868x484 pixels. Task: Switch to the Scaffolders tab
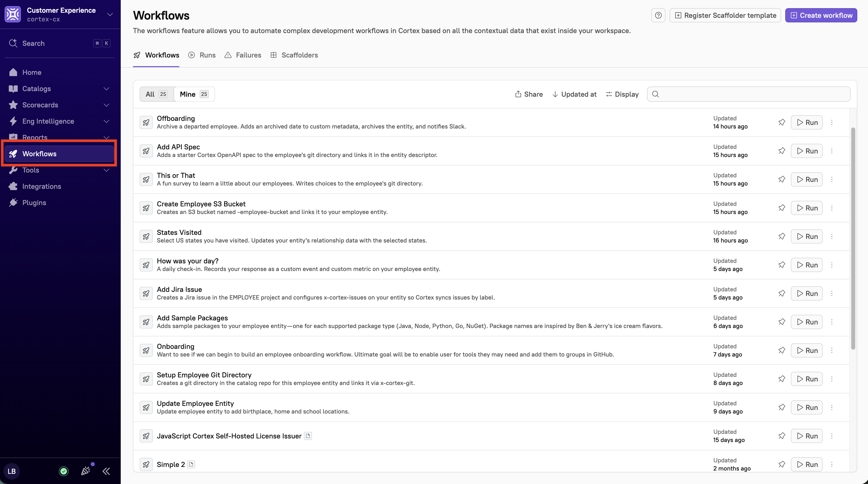(x=294, y=55)
